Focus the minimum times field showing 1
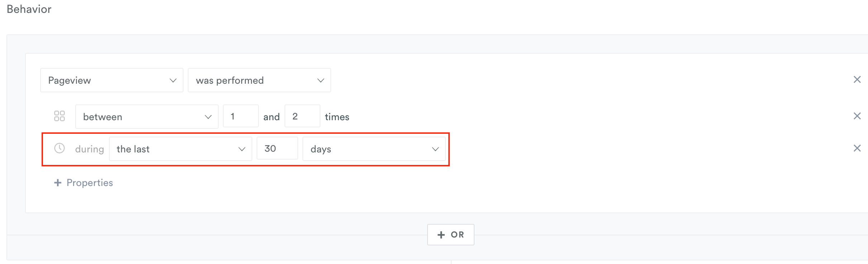 pyautogui.click(x=241, y=116)
